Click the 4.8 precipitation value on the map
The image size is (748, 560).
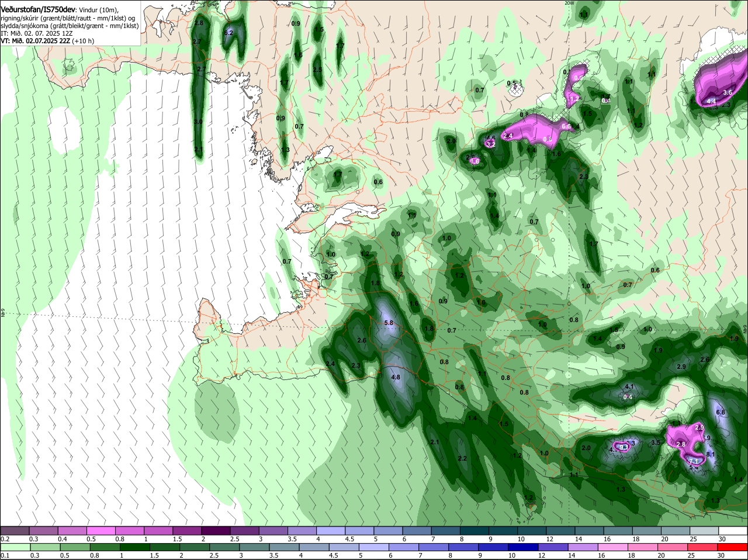click(x=396, y=377)
